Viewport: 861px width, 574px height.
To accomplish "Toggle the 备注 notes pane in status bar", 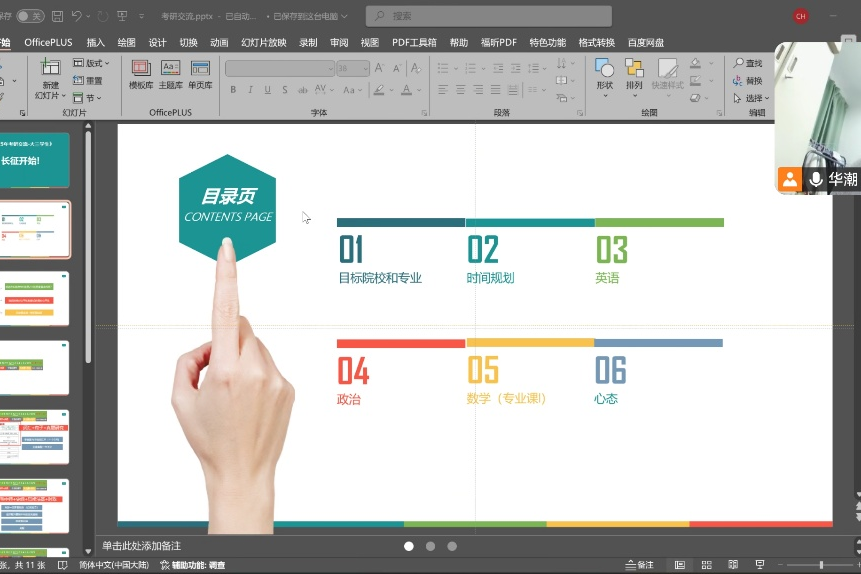I will click(640, 565).
